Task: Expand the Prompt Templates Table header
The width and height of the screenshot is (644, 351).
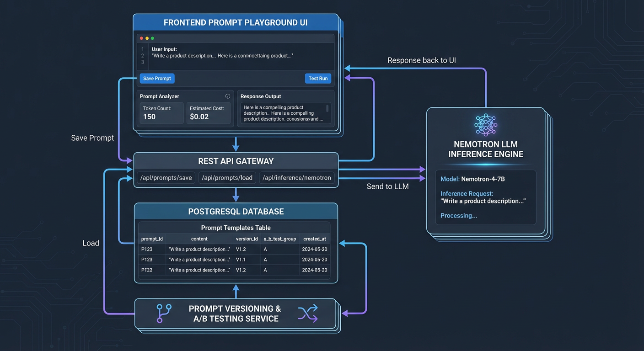Action: tap(236, 228)
